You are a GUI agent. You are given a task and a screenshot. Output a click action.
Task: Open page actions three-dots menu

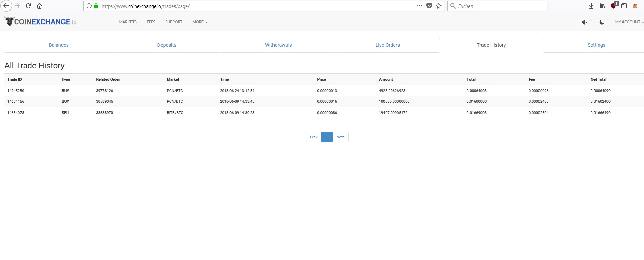(x=420, y=6)
